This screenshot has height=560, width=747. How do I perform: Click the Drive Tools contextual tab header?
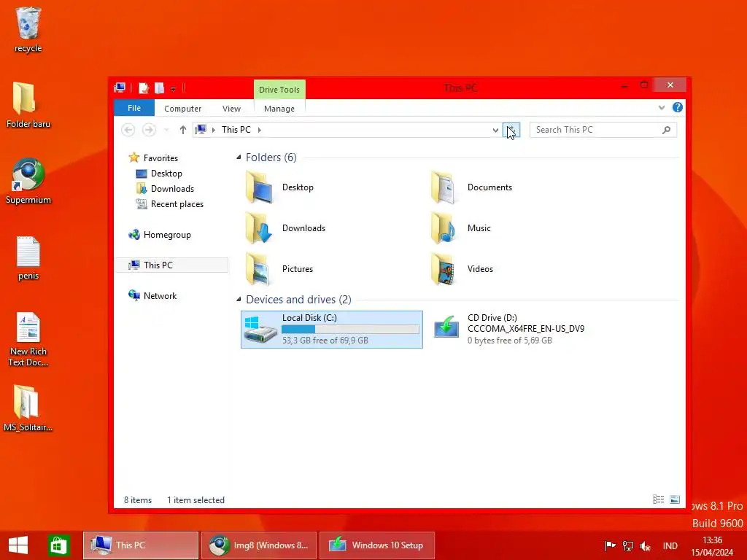coord(279,90)
